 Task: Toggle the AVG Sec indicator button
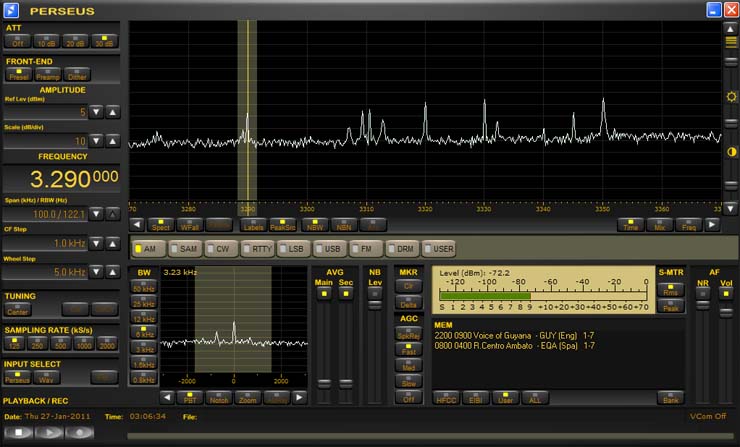tap(346, 294)
